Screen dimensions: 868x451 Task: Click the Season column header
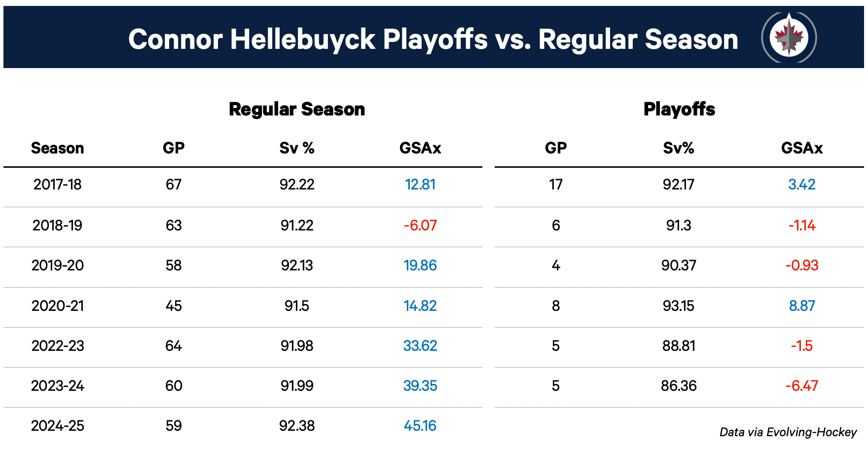(x=57, y=148)
